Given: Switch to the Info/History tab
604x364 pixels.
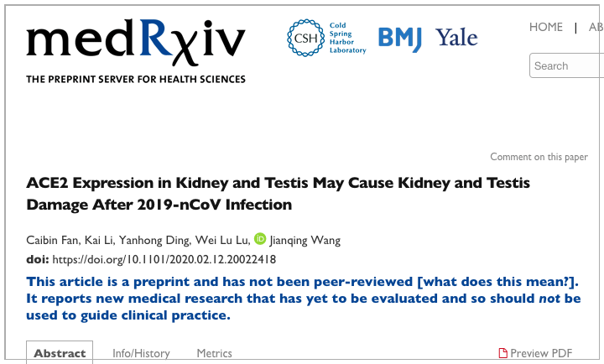Looking at the screenshot, I should (141, 353).
